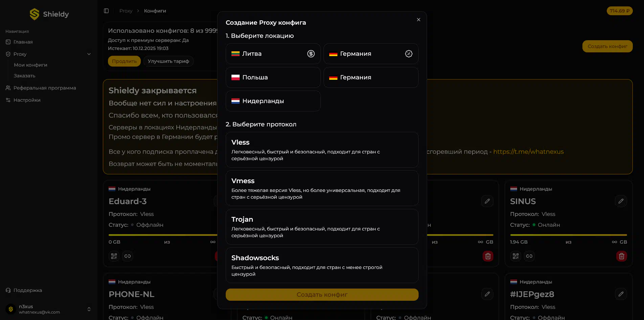Select the Vless protocol option
644x320 pixels.
tap(322, 150)
